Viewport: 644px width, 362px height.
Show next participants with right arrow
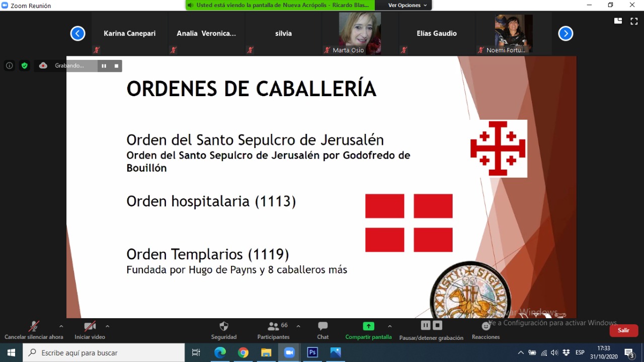(566, 34)
